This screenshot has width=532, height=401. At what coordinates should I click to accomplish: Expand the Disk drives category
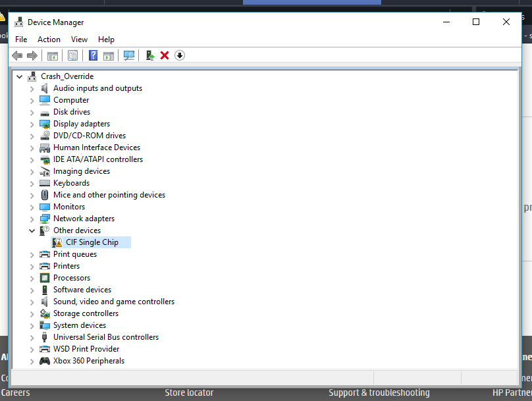click(x=32, y=113)
